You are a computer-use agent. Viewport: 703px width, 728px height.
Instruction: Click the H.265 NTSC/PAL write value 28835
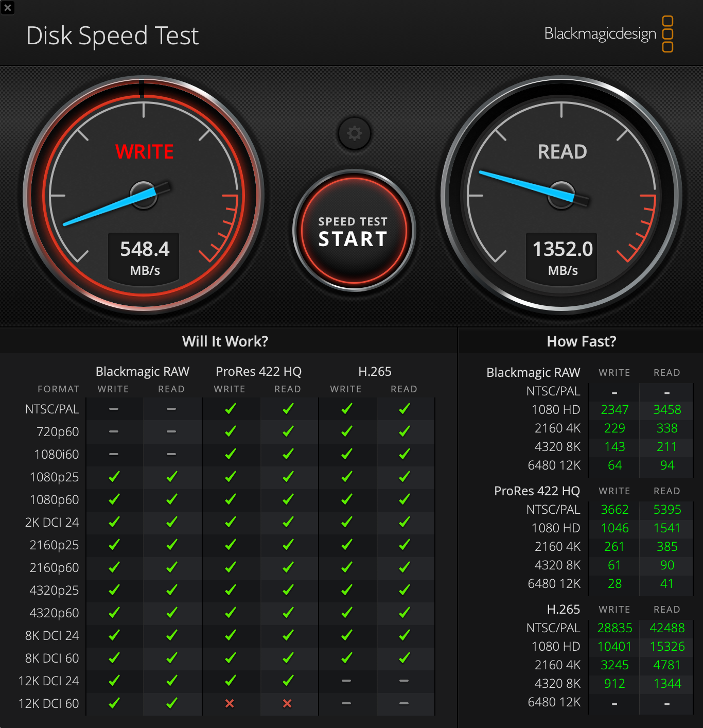coord(614,628)
